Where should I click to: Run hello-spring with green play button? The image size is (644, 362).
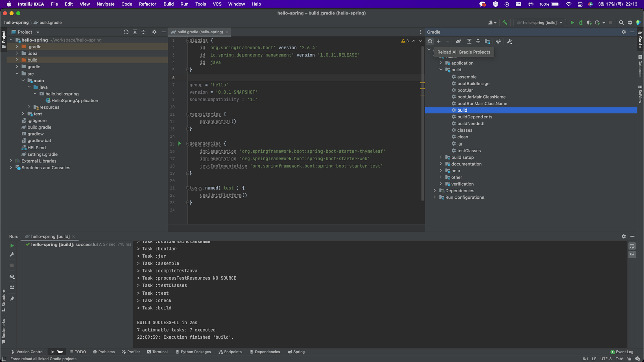pyautogui.click(x=572, y=23)
